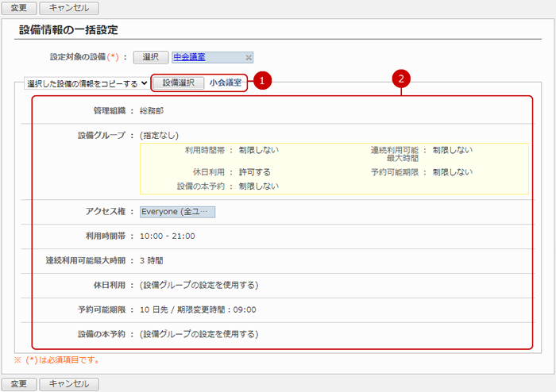Select the Everyone access-rights tag
The image size is (556, 392).
coord(177,212)
